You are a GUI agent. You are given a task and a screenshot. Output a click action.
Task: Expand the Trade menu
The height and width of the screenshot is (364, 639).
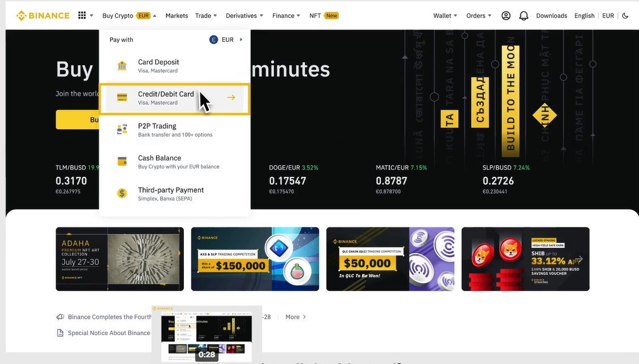click(206, 15)
